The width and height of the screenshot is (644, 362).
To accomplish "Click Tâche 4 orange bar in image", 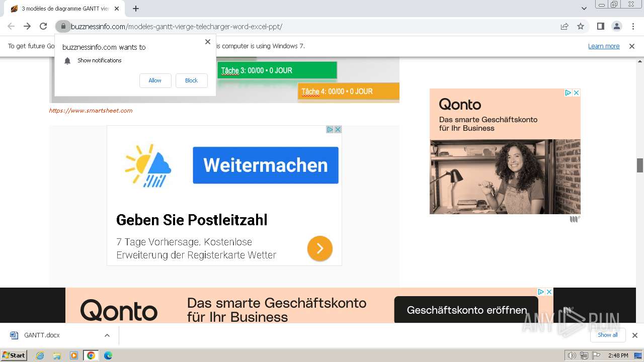I will pyautogui.click(x=349, y=92).
